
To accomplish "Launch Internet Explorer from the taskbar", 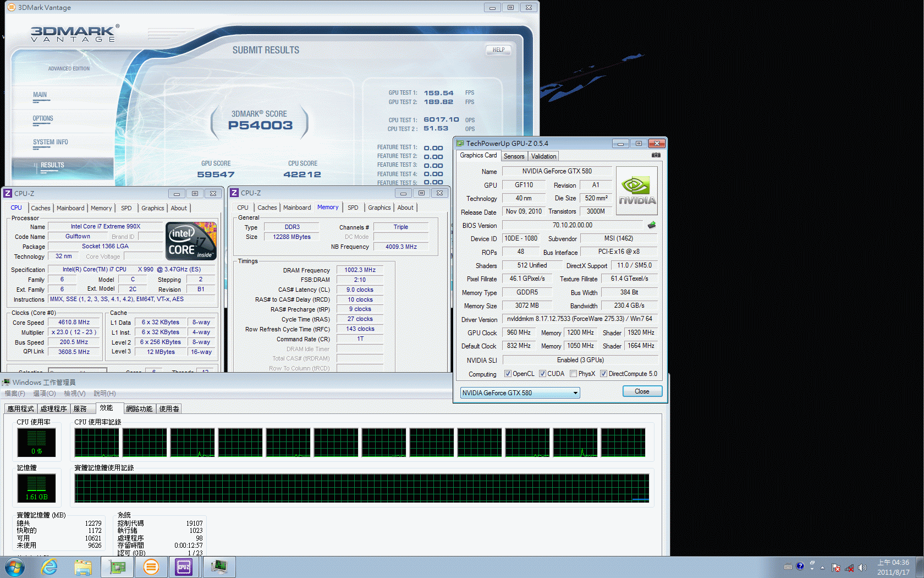I will tap(49, 567).
